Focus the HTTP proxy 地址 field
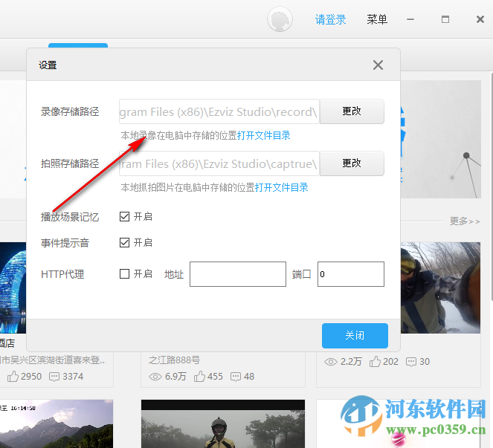This screenshot has height=448, width=493. (x=238, y=274)
